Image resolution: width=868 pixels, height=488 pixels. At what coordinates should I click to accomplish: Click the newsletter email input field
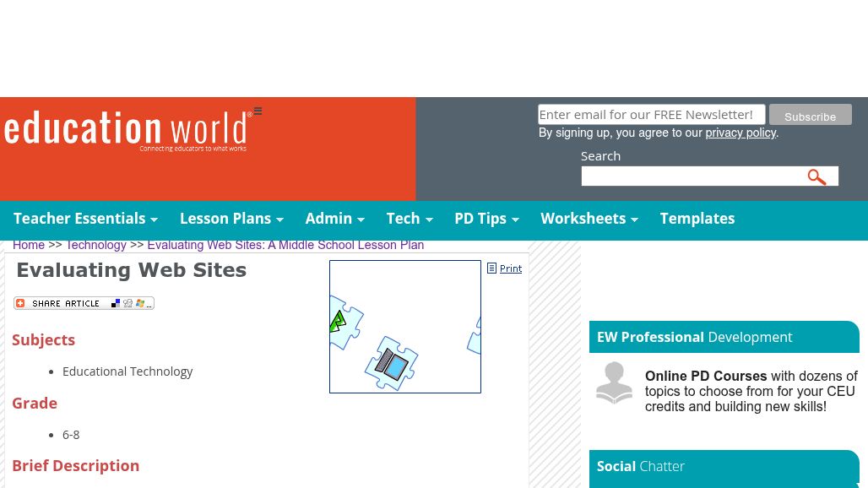tap(651, 114)
